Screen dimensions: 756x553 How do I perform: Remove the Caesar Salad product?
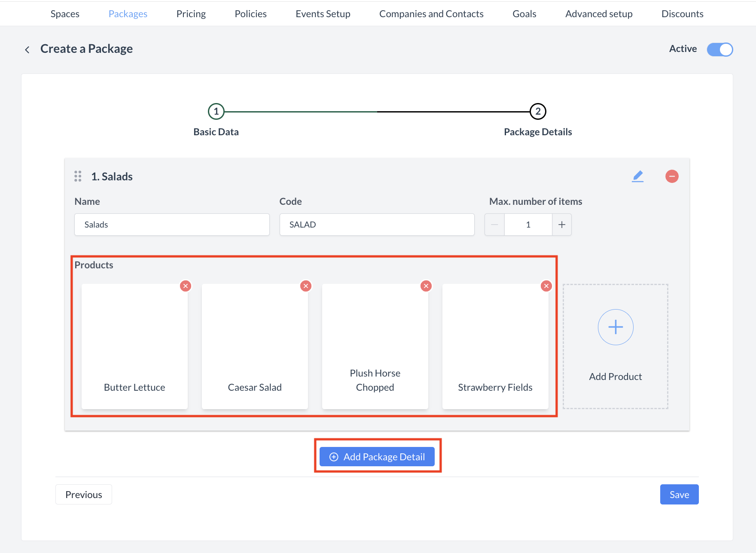pos(306,286)
